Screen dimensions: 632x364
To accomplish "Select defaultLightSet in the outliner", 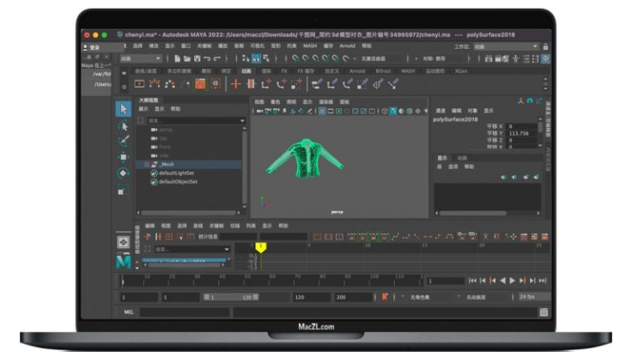I will (x=176, y=173).
